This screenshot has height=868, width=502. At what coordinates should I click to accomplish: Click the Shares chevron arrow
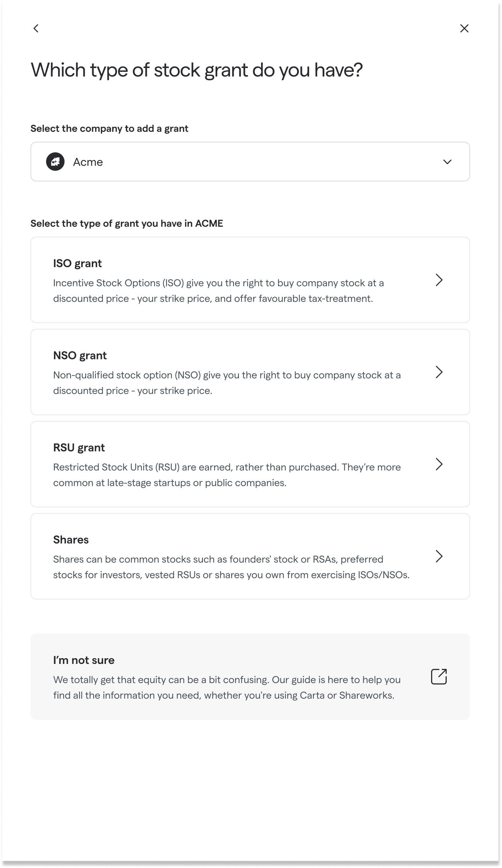439,556
